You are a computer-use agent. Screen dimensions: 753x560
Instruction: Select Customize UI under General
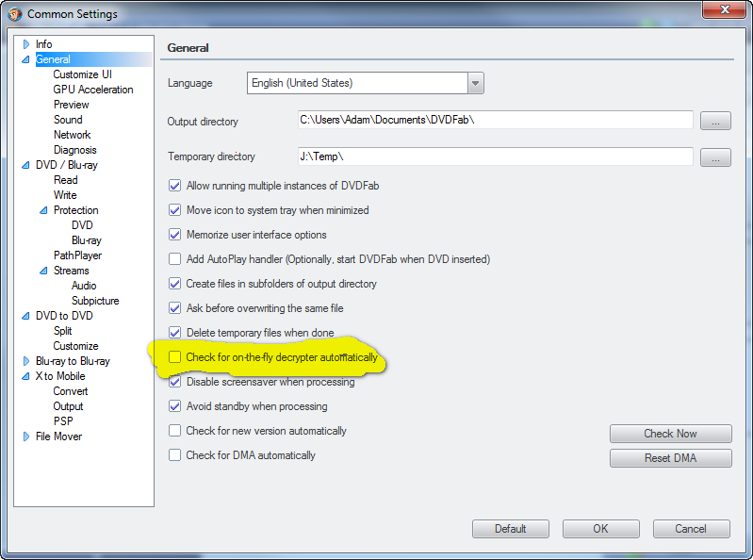pyautogui.click(x=83, y=74)
